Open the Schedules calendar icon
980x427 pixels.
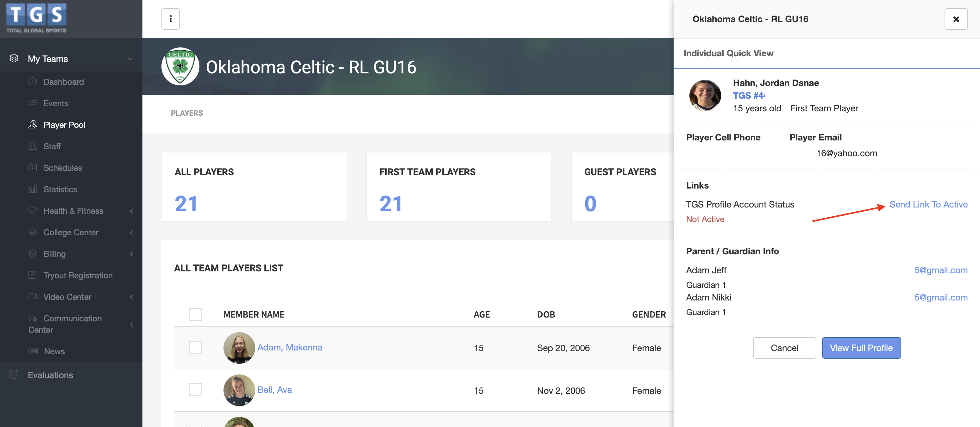(32, 167)
